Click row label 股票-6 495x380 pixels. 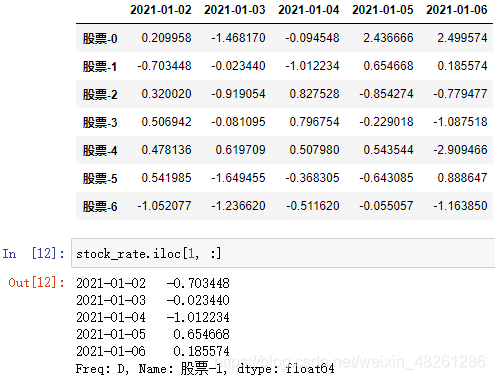[100, 206]
